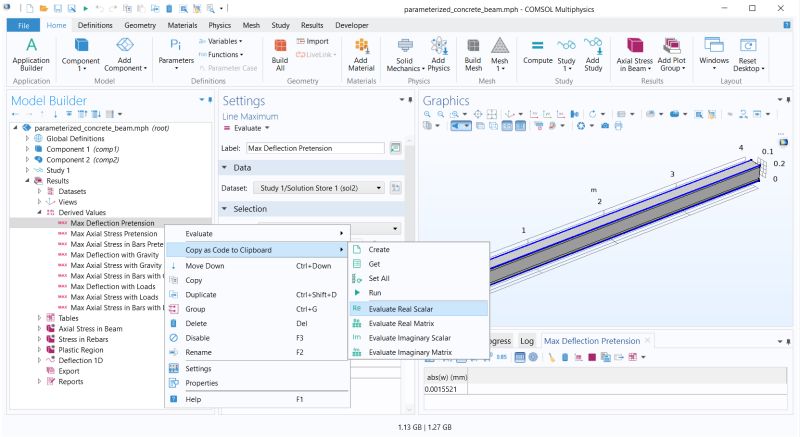This screenshot has width=800, height=437.
Task: Open Solid Mechanics physics button
Action: (405, 54)
